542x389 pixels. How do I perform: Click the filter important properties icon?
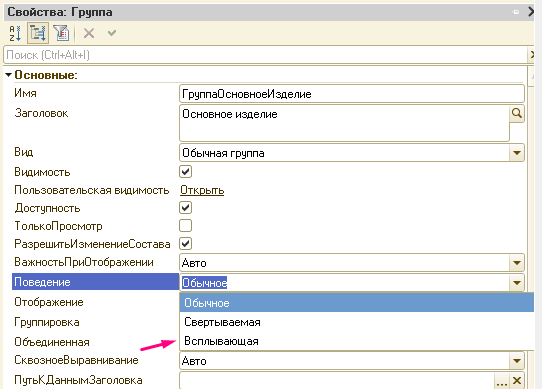click(x=61, y=33)
